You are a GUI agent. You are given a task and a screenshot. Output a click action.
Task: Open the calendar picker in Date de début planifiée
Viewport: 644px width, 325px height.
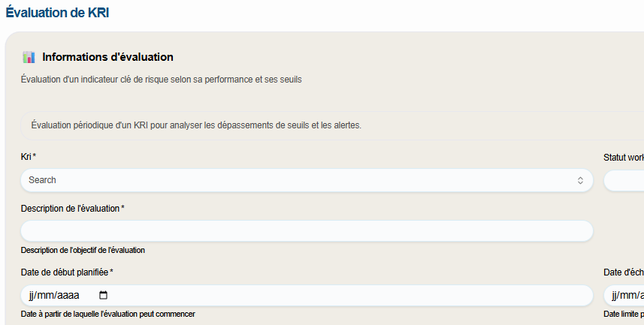(x=104, y=295)
